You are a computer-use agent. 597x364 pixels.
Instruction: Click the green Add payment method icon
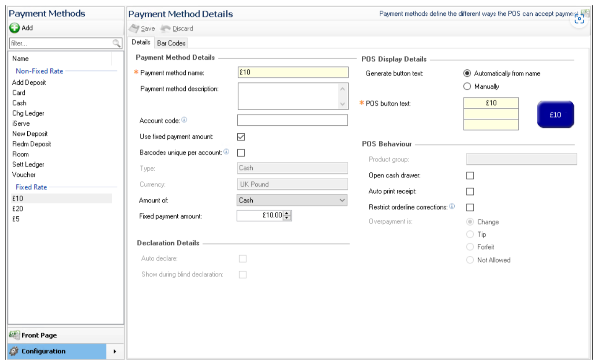14,28
